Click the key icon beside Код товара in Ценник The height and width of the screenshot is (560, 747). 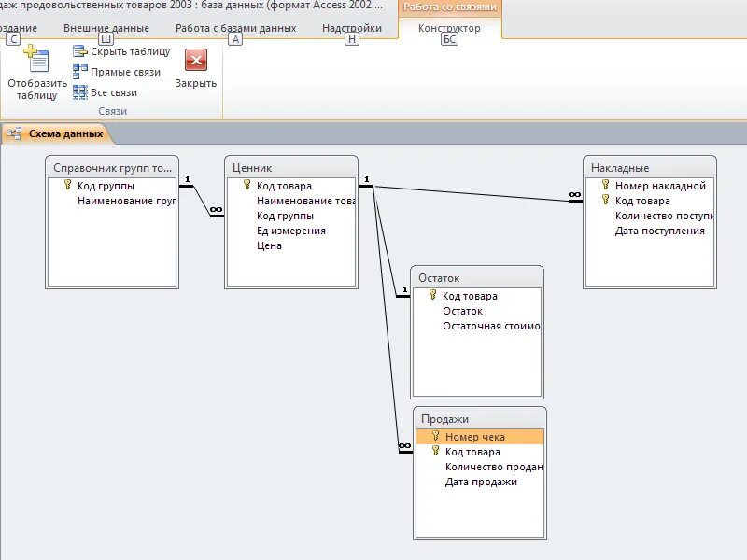pyautogui.click(x=247, y=185)
